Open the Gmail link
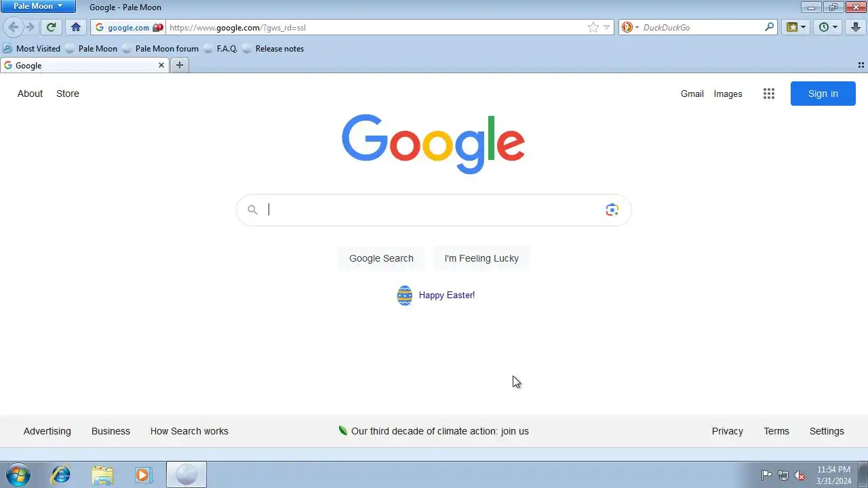The height and width of the screenshot is (488, 868). pyautogui.click(x=692, y=94)
